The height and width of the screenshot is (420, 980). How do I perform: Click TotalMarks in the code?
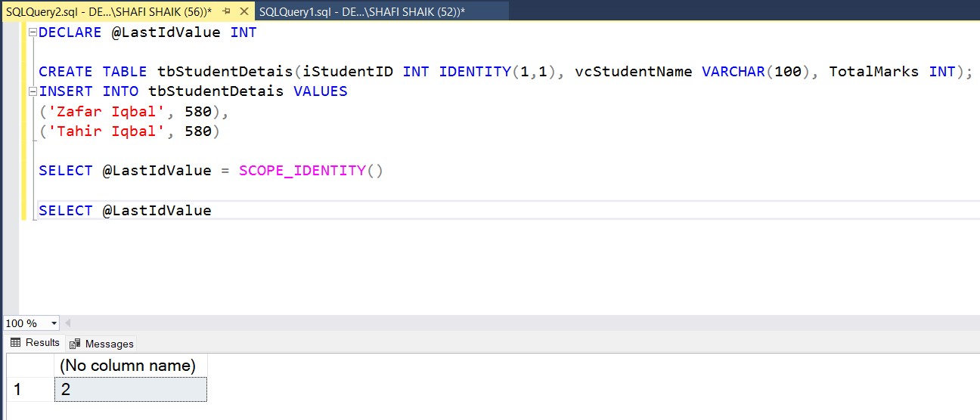coord(874,72)
